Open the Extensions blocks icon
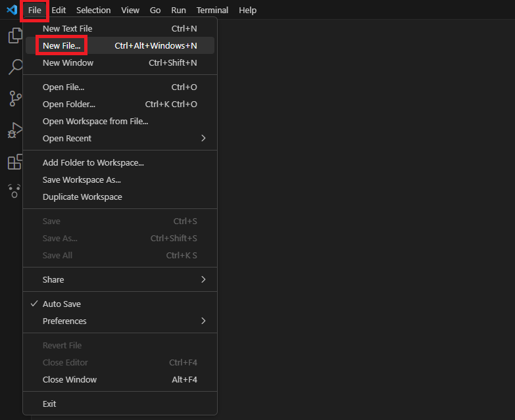The width and height of the screenshot is (515, 420). pos(14,162)
